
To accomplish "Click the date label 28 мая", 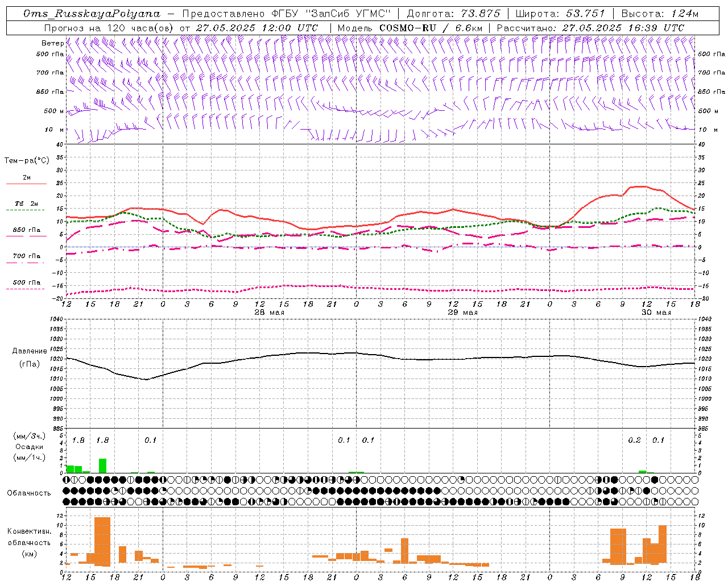I will coord(269,313).
